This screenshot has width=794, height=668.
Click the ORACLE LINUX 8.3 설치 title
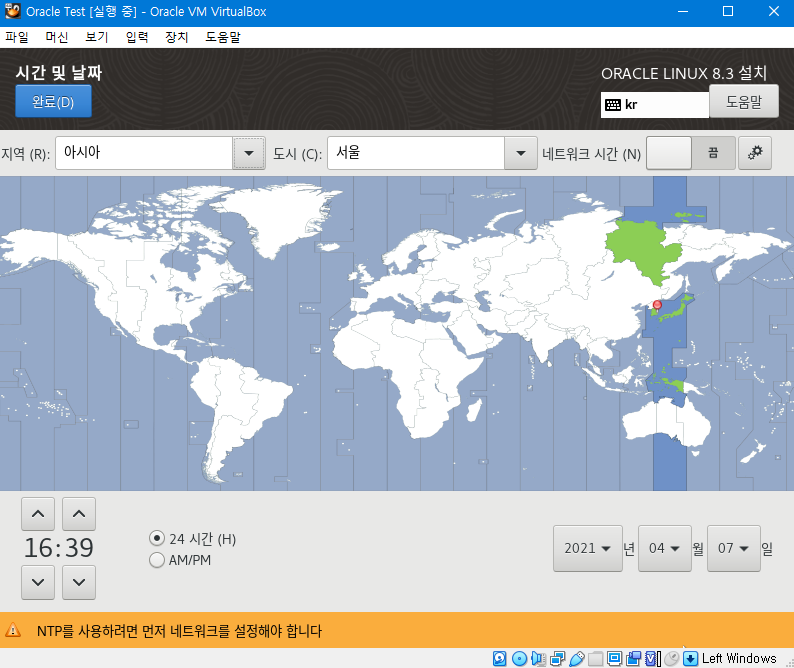click(x=684, y=73)
